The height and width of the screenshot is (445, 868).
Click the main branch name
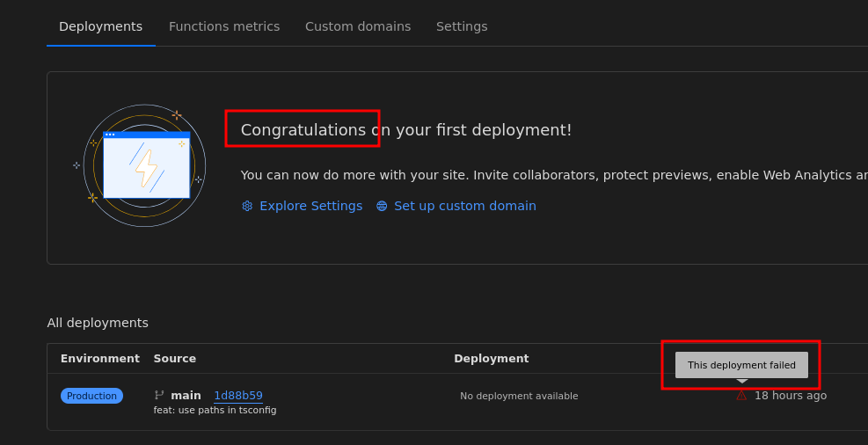(186, 396)
